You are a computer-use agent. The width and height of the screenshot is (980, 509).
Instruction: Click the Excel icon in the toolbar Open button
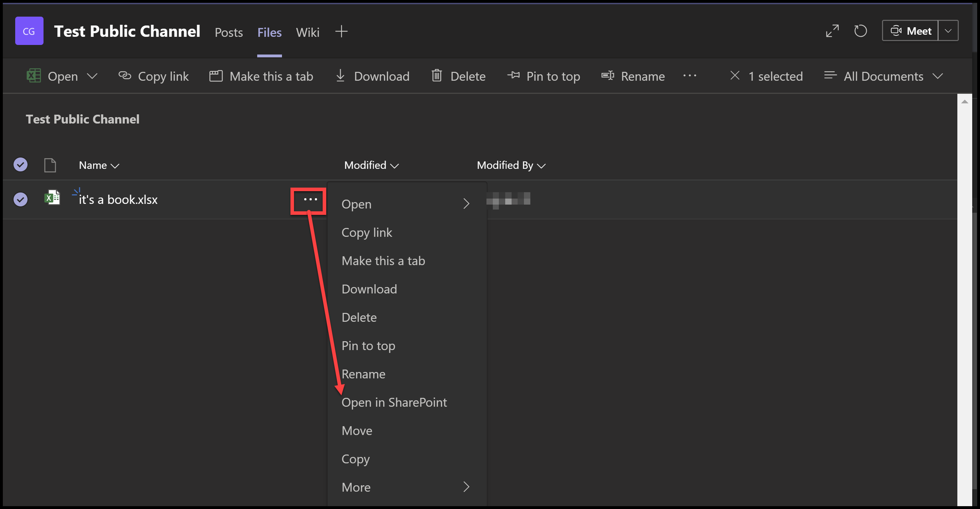(34, 75)
